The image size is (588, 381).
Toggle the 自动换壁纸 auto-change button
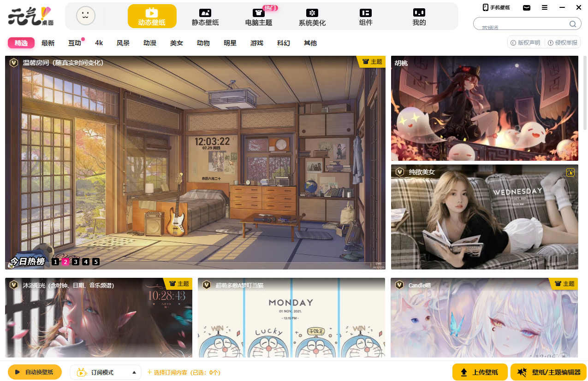tap(35, 372)
